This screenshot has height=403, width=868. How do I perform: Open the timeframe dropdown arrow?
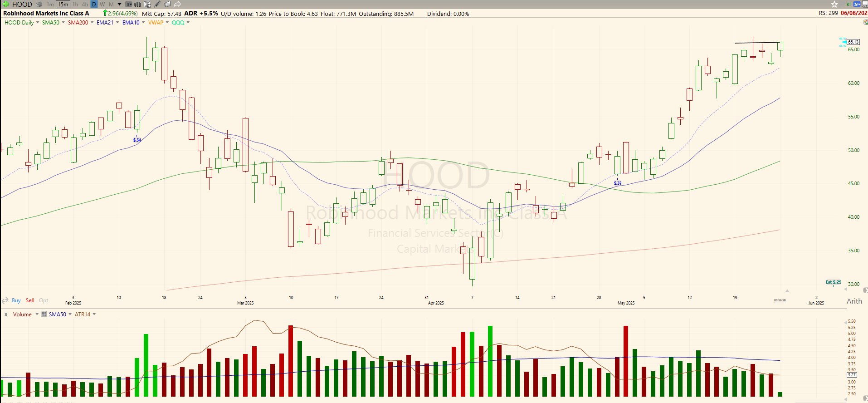(119, 4)
